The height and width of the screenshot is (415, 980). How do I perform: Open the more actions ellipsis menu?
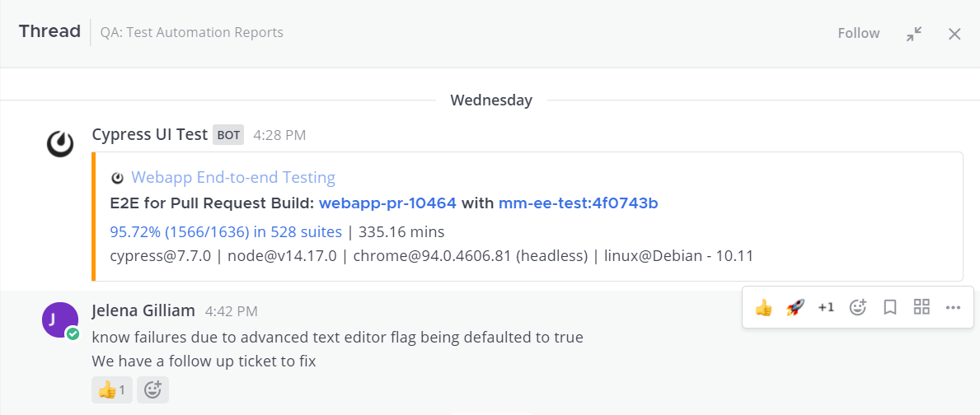[x=954, y=307]
